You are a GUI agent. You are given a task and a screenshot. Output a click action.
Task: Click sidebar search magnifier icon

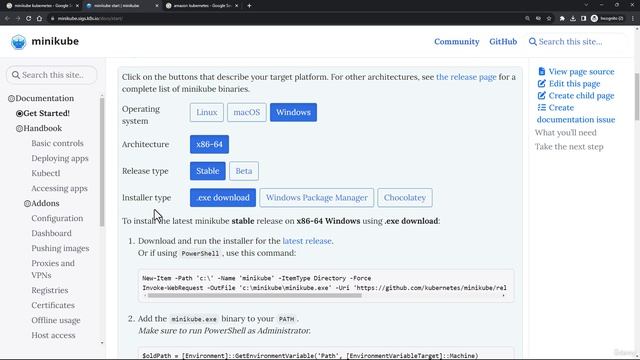point(16,75)
